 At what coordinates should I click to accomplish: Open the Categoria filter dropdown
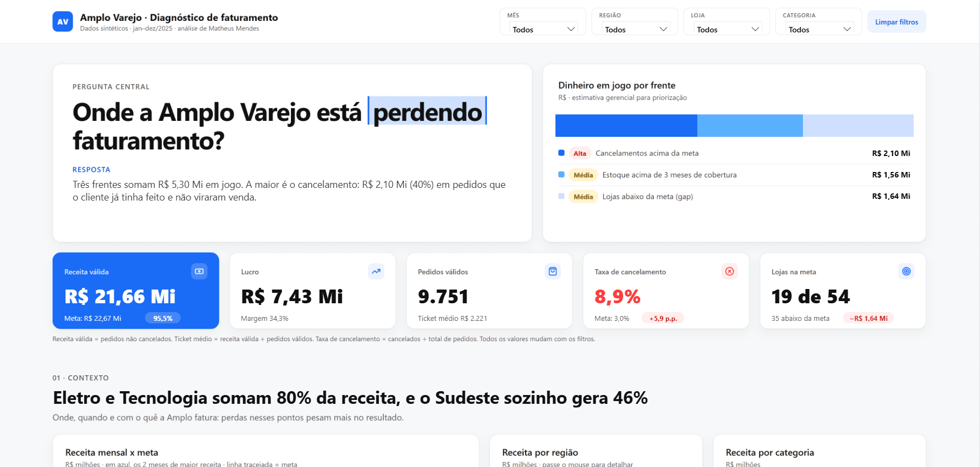(819, 29)
